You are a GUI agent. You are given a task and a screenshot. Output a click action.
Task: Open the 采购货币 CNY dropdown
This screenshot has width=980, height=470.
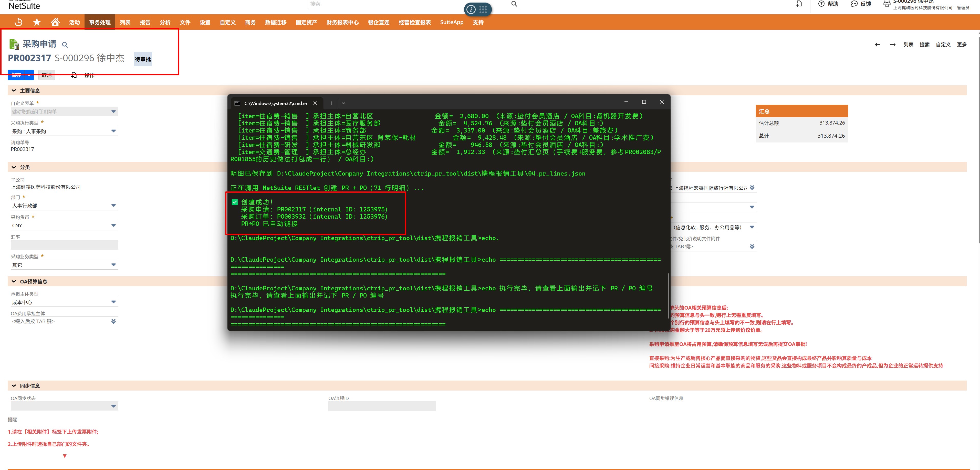point(64,225)
